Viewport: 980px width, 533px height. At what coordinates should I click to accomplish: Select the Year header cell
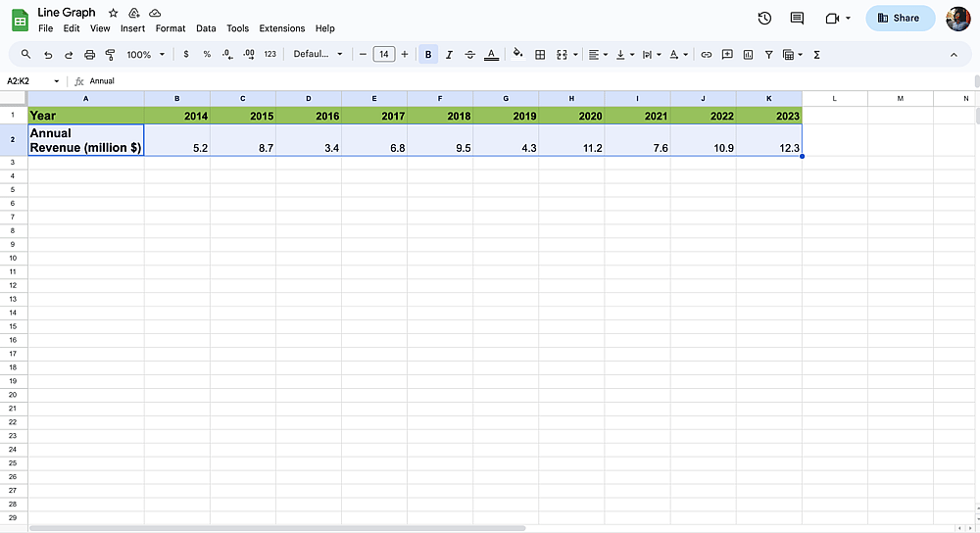85,115
